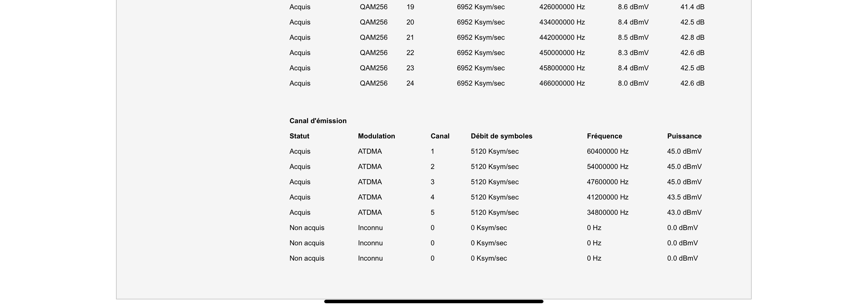Select the 41.4 dB signal-to-noise value
868x308 pixels.
coord(693,7)
